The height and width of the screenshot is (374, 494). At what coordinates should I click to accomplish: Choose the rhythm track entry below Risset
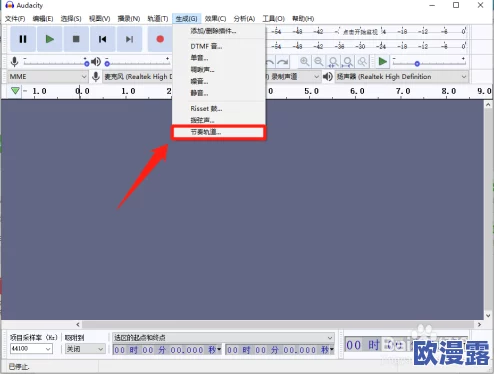click(219, 132)
